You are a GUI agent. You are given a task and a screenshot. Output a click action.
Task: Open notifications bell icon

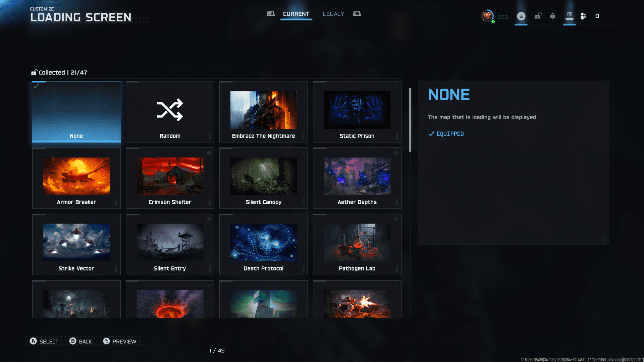pyautogui.click(x=552, y=16)
